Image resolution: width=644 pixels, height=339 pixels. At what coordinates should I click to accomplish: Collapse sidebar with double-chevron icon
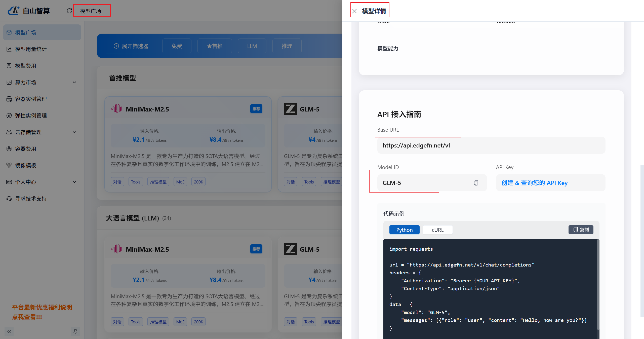coord(9,332)
